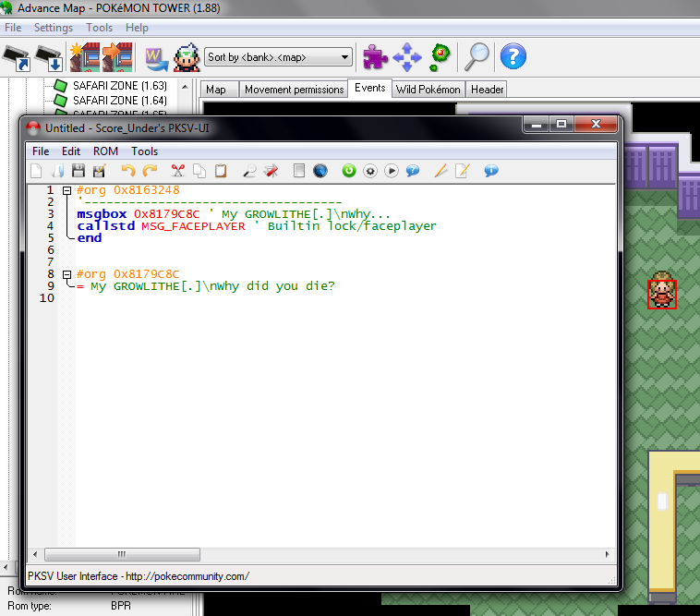Open Advance Map Settings menu

point(54,28)
